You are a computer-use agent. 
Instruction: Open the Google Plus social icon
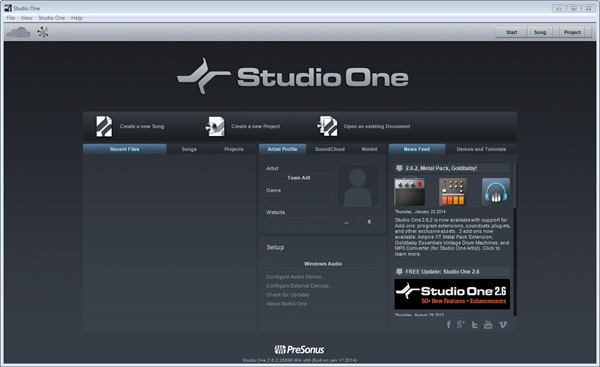[461, 325]
